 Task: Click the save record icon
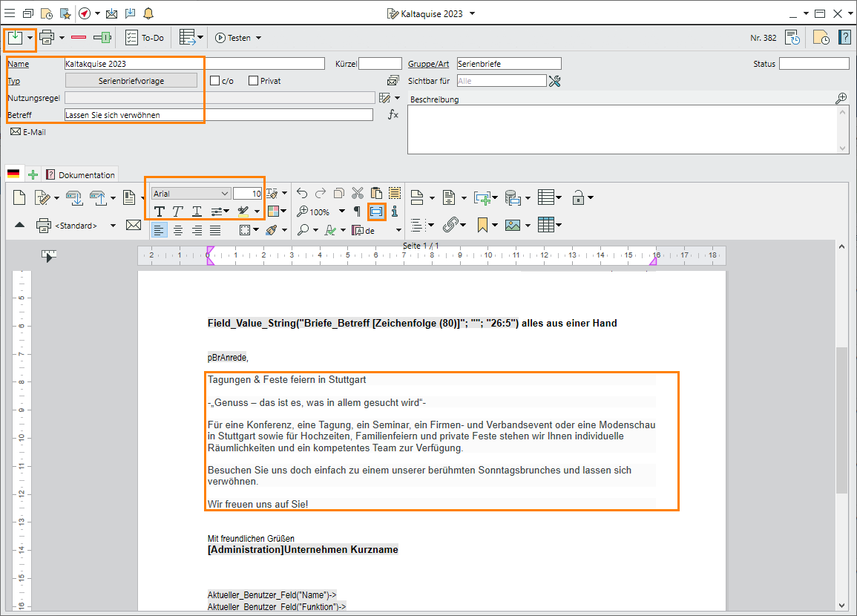[14, 37]
